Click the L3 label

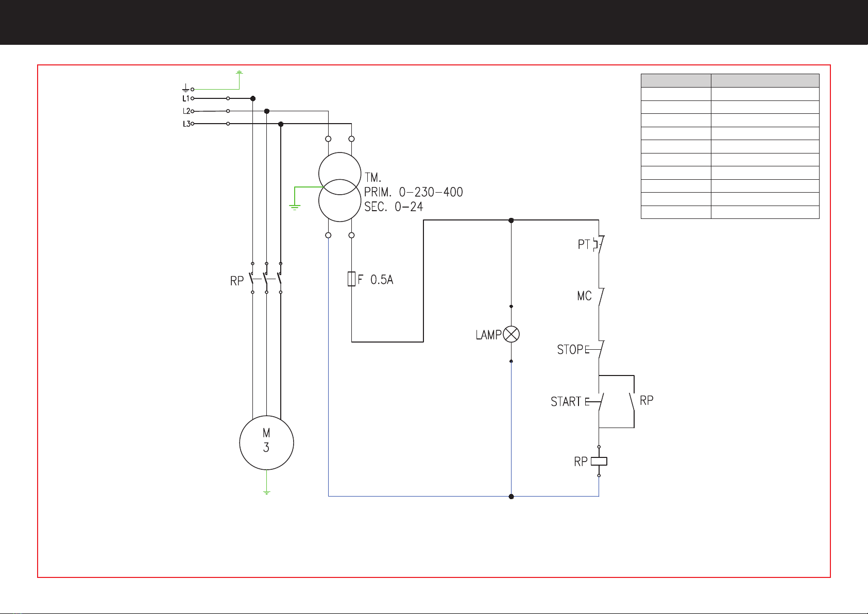point(186,124)
